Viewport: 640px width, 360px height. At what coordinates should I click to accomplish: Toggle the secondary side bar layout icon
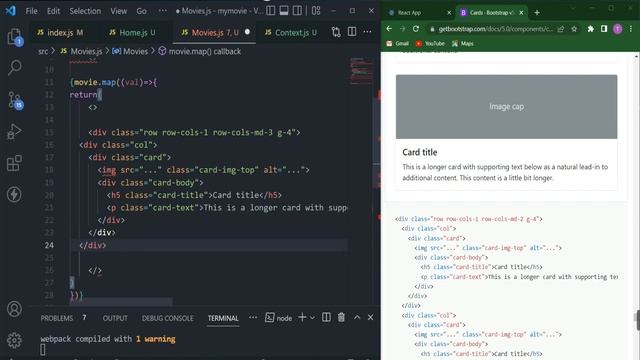pyautogui.click(x=298, y=11)
